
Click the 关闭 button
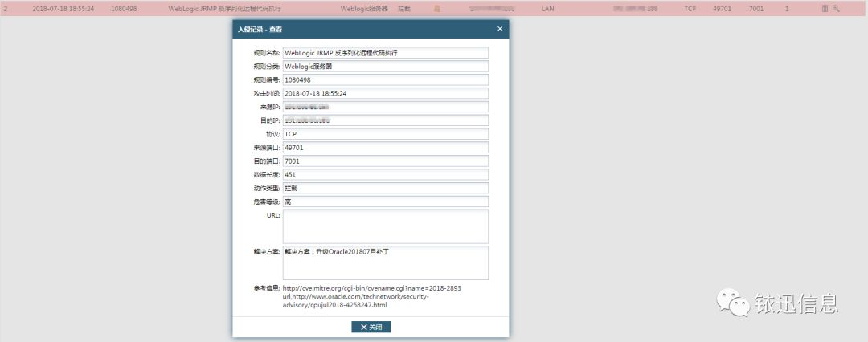[x=371, y=327]
